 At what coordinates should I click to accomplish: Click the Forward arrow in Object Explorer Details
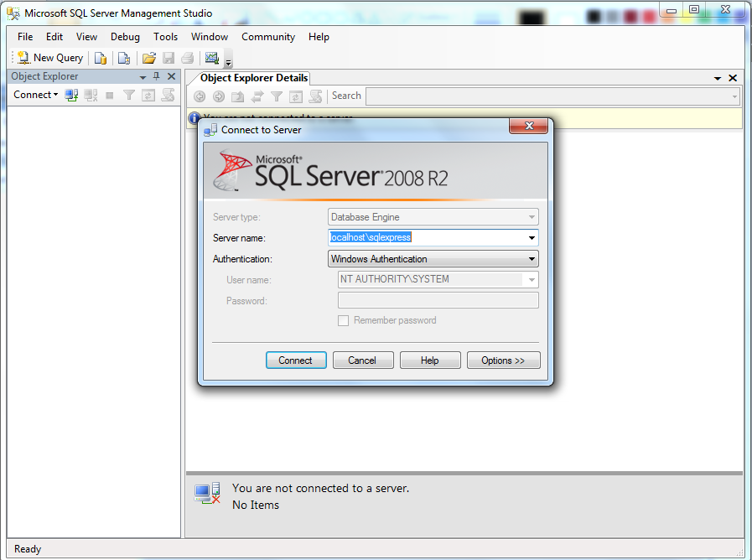point(219,96)
